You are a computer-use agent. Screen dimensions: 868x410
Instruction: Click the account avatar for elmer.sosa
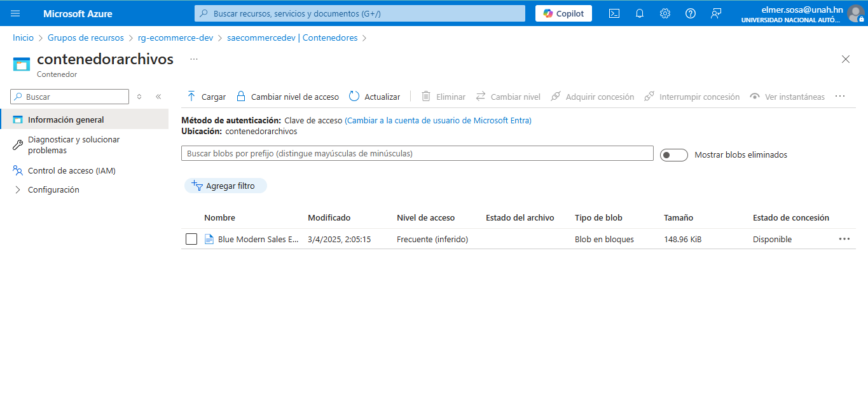pyautogui.click(x=855, y=13)
